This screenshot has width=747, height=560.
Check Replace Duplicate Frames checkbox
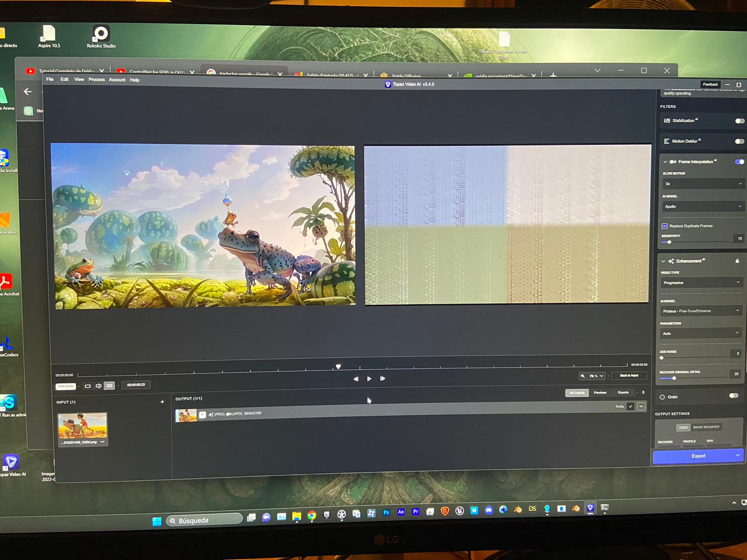[x=664, y=226]
